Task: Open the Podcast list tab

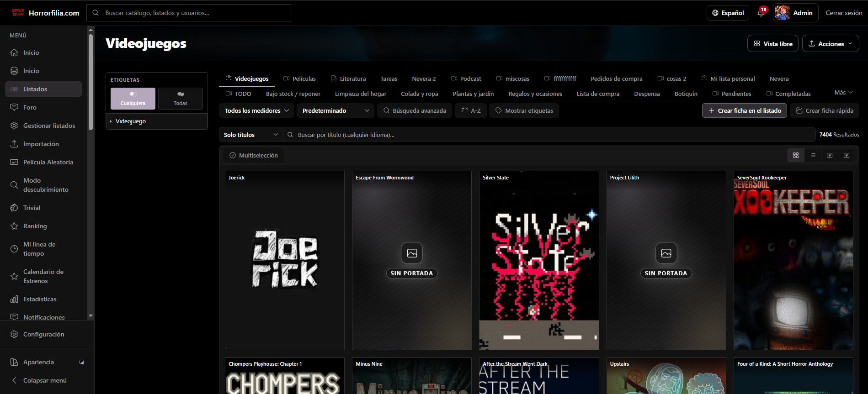Action: (x=466, y=79)
